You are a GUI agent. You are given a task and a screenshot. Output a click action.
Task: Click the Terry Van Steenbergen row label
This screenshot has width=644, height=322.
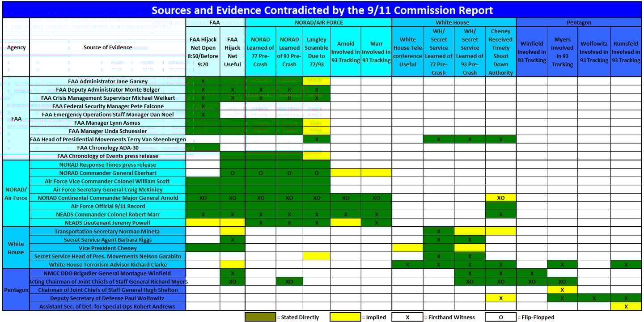coord(108,140)
